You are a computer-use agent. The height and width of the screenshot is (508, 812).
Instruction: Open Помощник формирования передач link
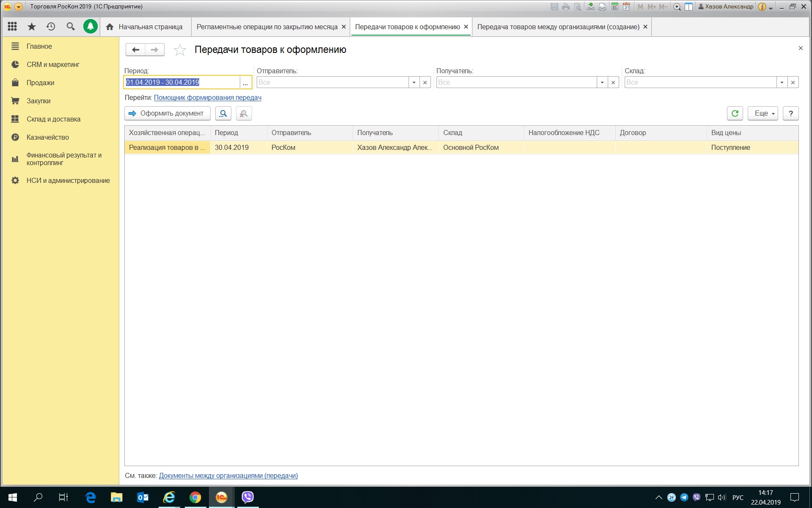point(207,98)
